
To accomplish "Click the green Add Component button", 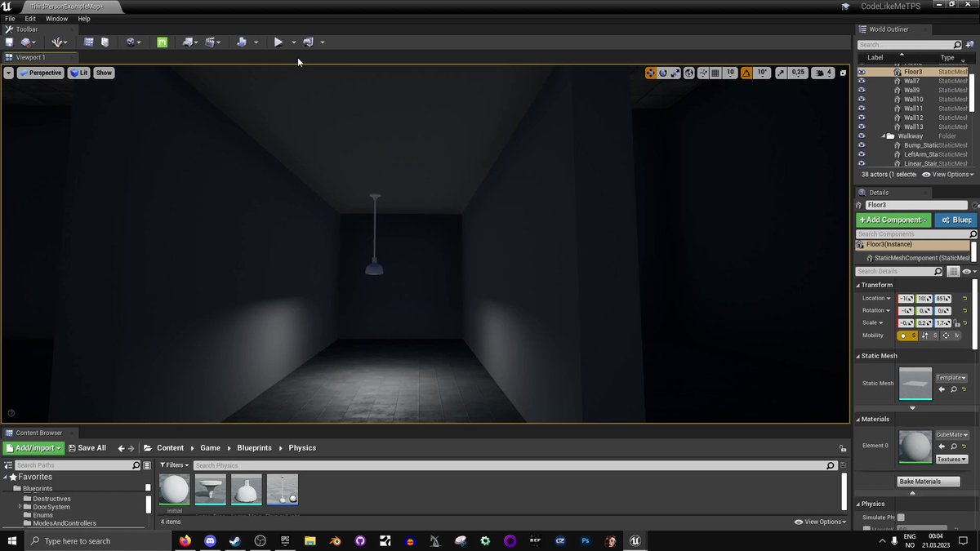I will [x=893, y=220].
